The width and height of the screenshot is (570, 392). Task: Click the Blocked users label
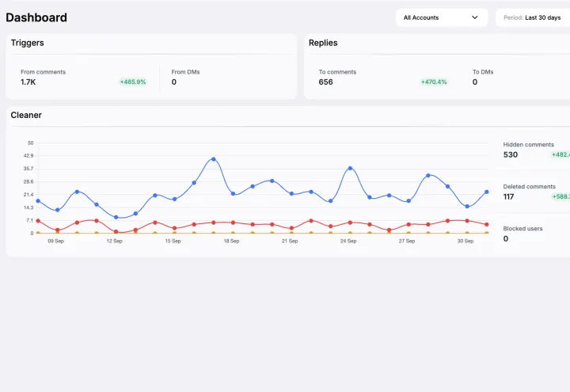pos(522,229)
